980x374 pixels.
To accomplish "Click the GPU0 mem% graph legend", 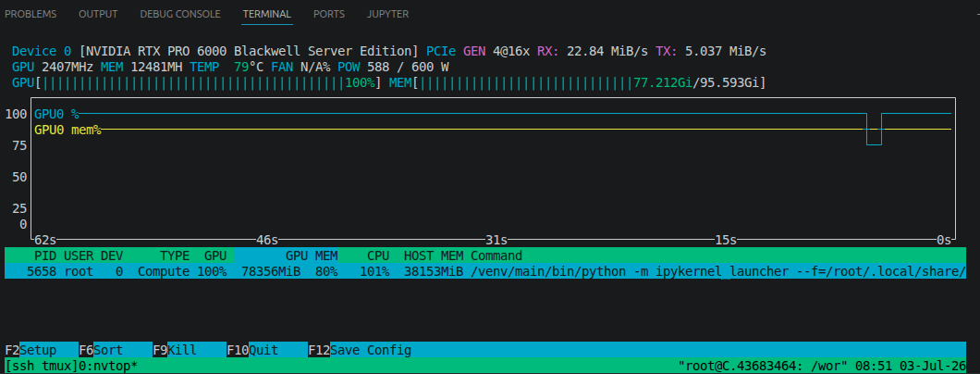I will pyautogui.click(x=68, y=130).
